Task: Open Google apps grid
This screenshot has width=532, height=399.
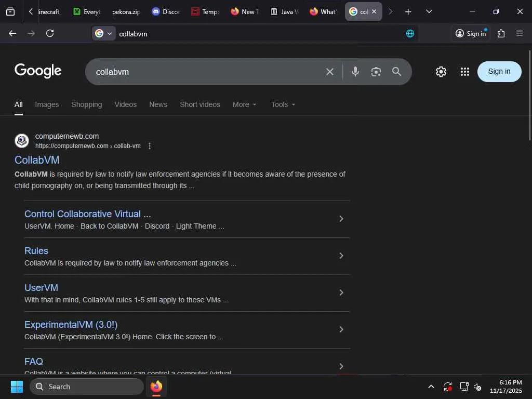Action: pos(464,72)
